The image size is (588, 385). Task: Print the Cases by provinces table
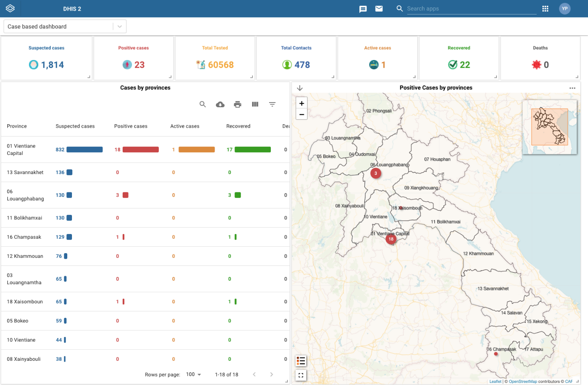[x=238, y=104]
